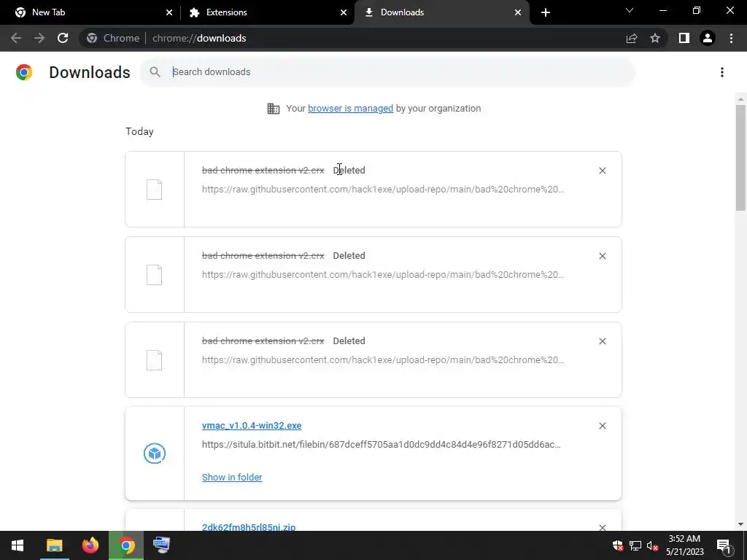Click the Chrome logo beside Downloads title

(24, 72)
